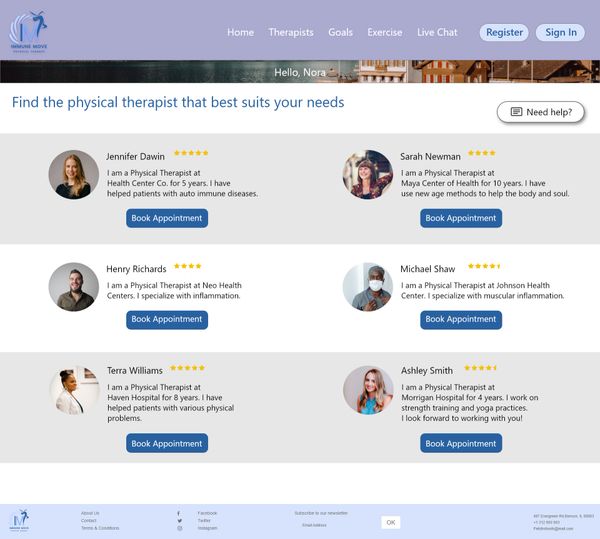The image size is (600, 539).
Task: Book appointment with Terra Williams
Action: (x=167, y=443)
